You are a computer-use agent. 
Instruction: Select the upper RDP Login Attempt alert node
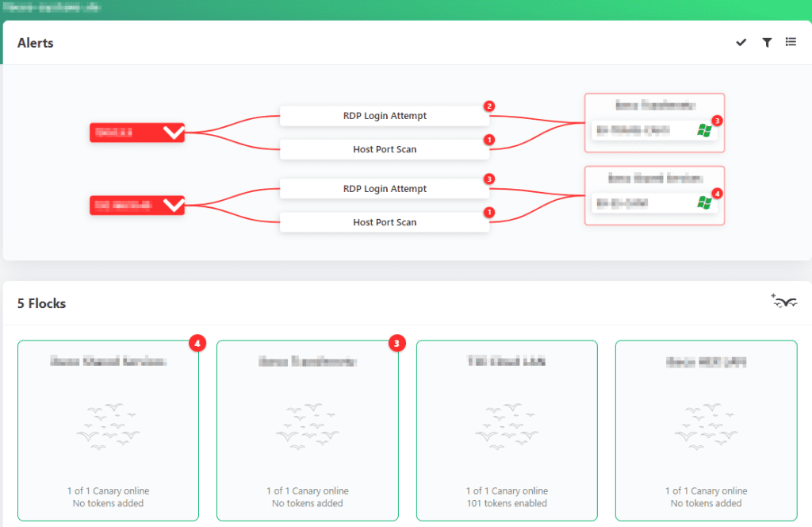385,116
